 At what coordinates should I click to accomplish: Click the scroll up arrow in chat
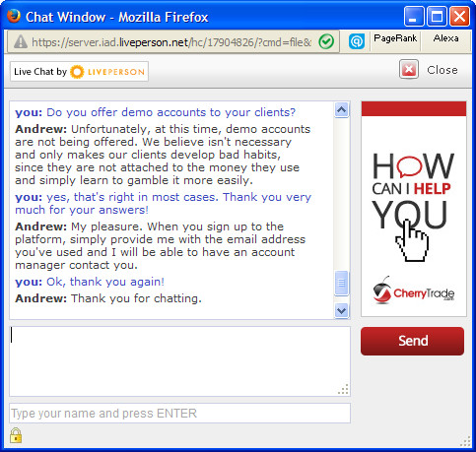342,110
